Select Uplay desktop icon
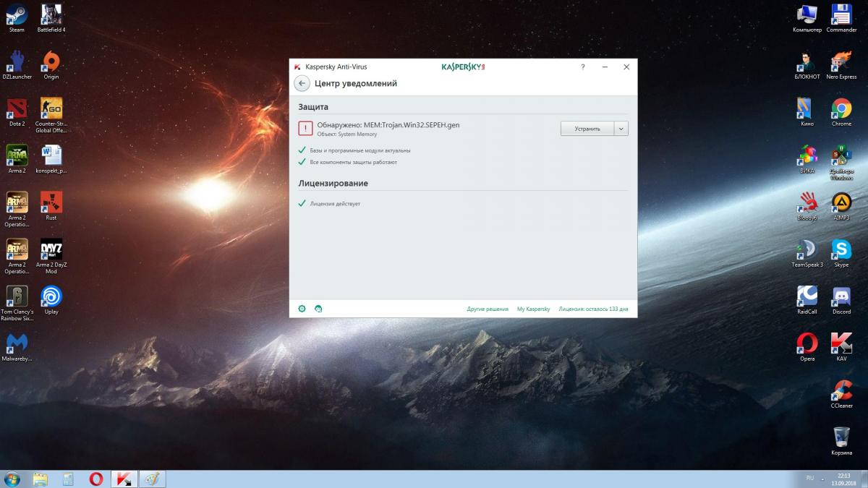 [51, 300]
